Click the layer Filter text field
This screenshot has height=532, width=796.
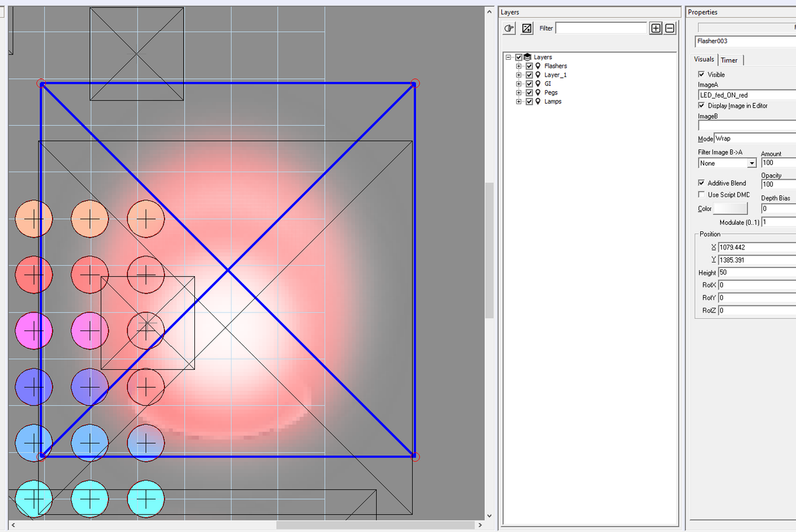click(x=601, y=28)
